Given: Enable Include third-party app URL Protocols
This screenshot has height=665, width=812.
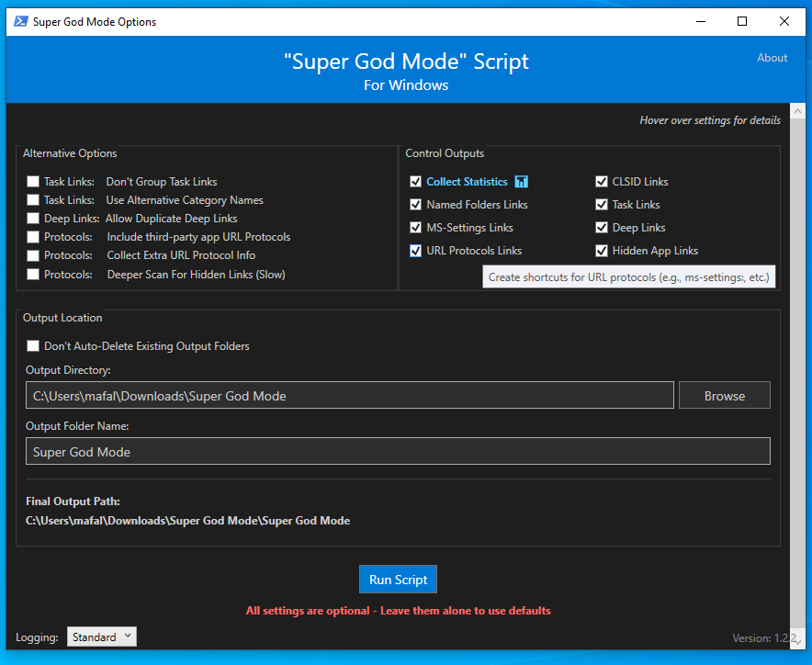Looking at the screenshot, I should [x=33, y=237].
